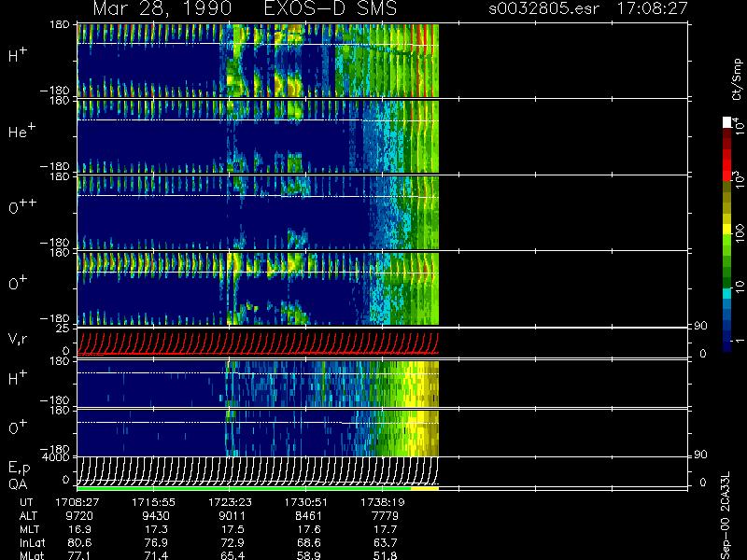747x560 pixels.
Task: Click the altitude value "9720"
Action: [79, 516]
